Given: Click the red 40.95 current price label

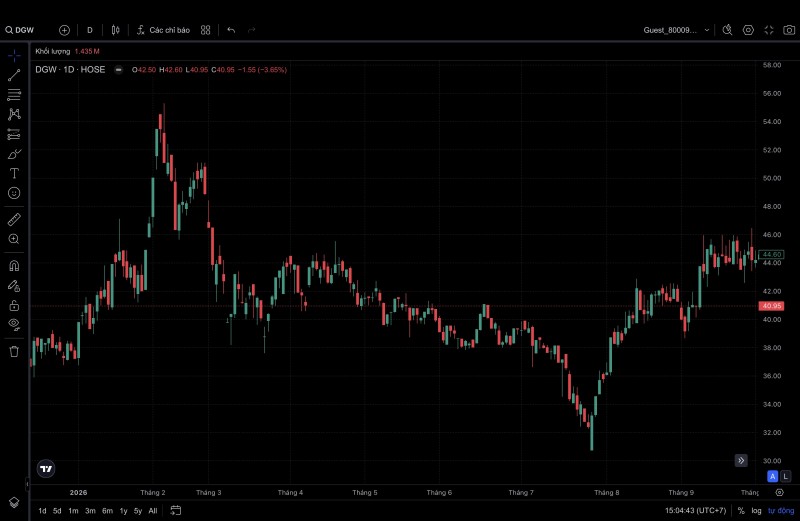Looking at the screenshot, I should (771, 306).
